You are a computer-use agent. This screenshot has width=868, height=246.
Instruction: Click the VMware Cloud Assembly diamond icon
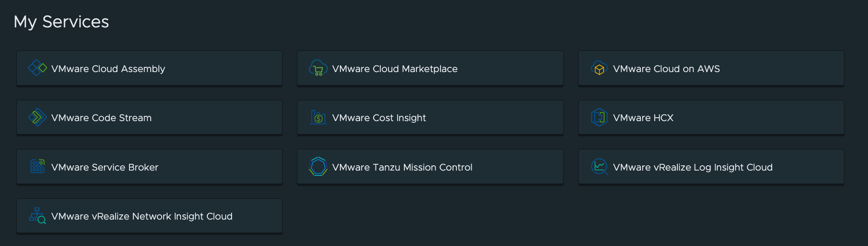pyautogui.click(x=37, y=68)
